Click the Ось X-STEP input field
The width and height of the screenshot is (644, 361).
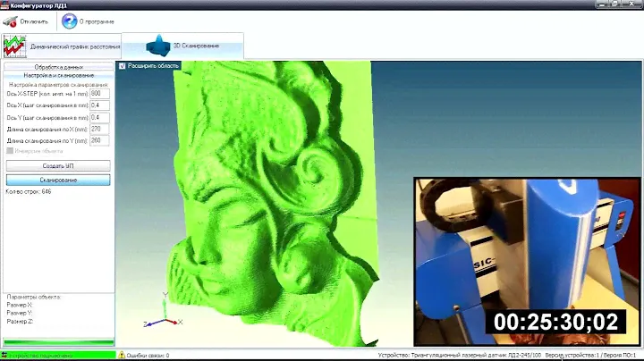[x=99, y=94]
